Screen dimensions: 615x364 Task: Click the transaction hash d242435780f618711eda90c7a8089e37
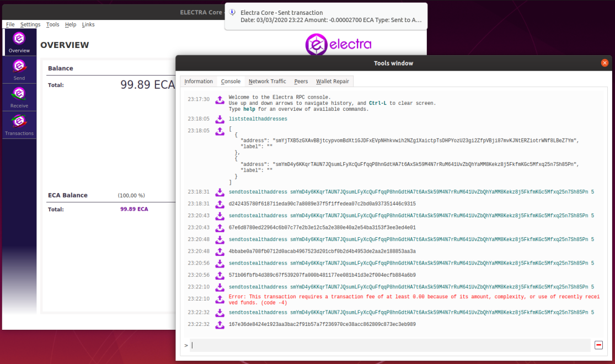322,204
